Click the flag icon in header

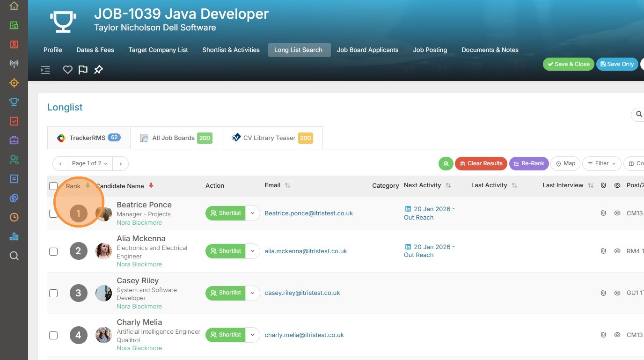point(83,70)
